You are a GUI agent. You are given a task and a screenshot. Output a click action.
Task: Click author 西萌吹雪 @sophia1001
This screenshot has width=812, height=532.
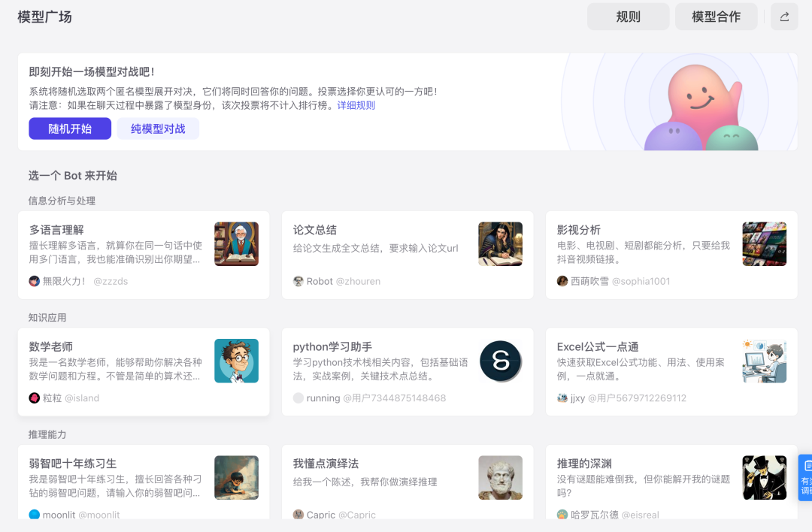click(614, 281)
